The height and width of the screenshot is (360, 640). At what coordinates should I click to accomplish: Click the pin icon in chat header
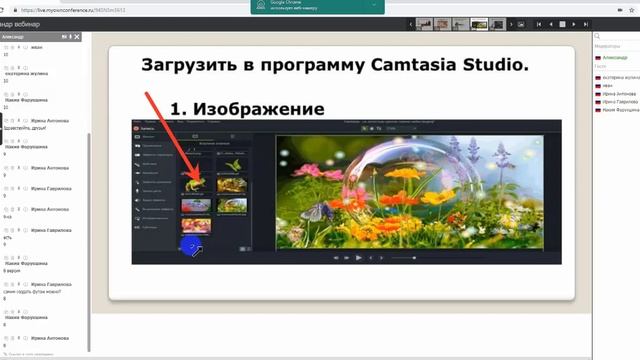70,37
